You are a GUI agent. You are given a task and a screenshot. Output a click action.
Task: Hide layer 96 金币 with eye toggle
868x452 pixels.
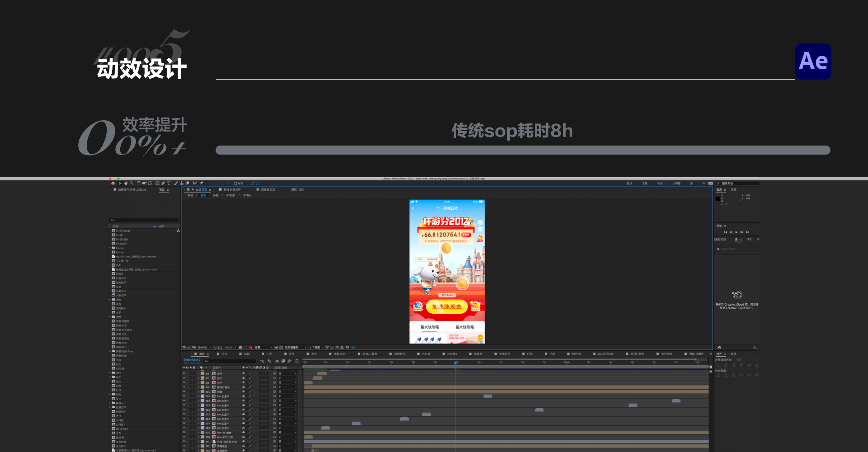184,373
